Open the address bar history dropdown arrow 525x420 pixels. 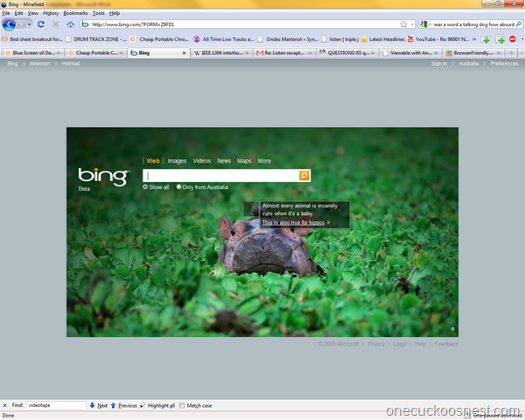412,24
